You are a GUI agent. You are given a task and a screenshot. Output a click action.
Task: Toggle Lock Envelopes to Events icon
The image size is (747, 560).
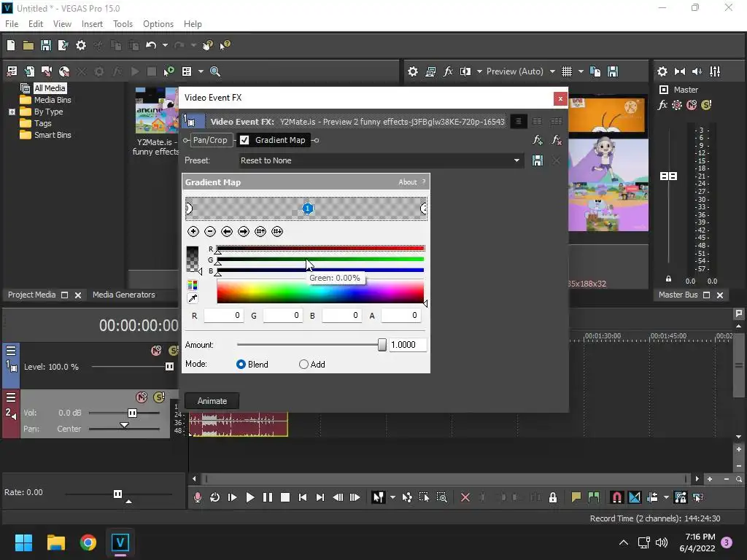pyautogui.click(x=681, y=497)
